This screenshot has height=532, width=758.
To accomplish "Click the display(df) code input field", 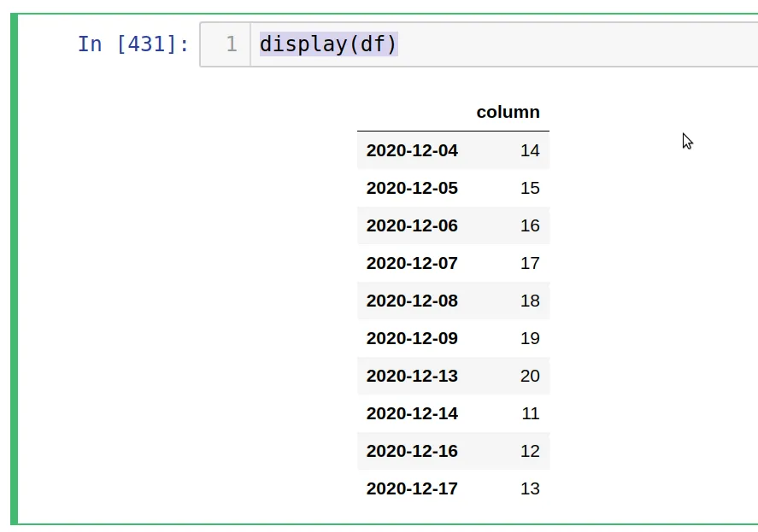I will tap(503, 44).
